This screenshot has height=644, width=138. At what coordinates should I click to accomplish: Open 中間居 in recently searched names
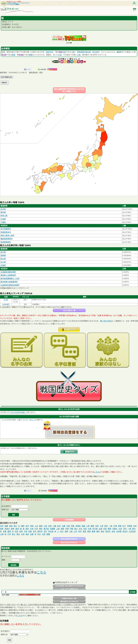[x=130, y=526]
